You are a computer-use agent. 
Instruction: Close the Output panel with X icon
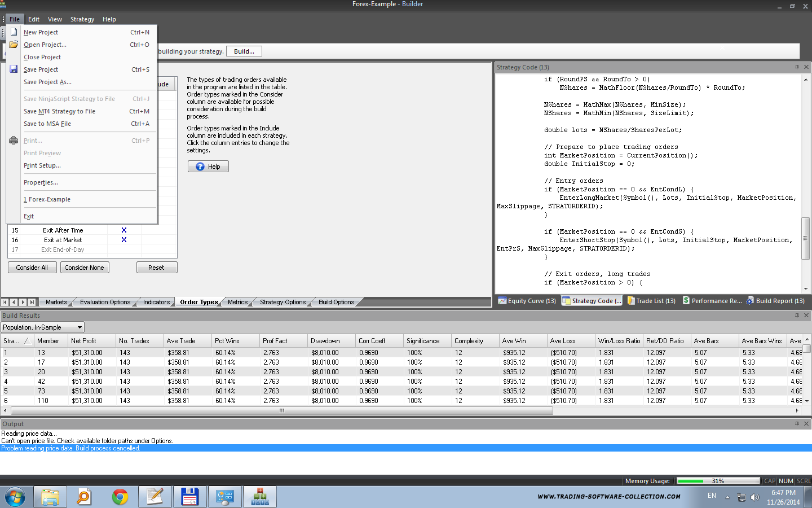click(806, 423)
